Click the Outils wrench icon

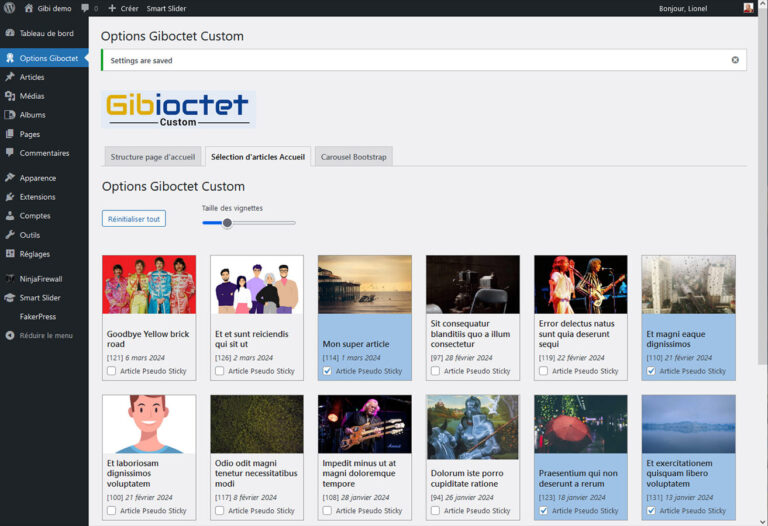(x=10, y=235)
